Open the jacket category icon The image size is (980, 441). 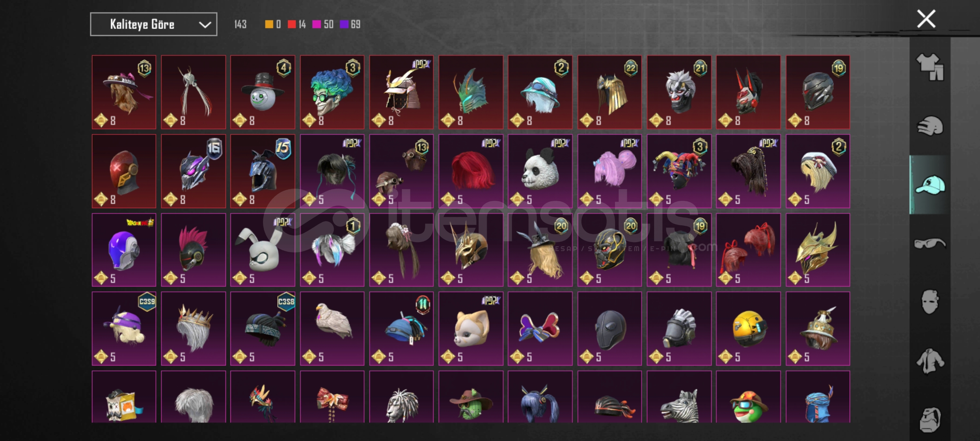[930, 361]
